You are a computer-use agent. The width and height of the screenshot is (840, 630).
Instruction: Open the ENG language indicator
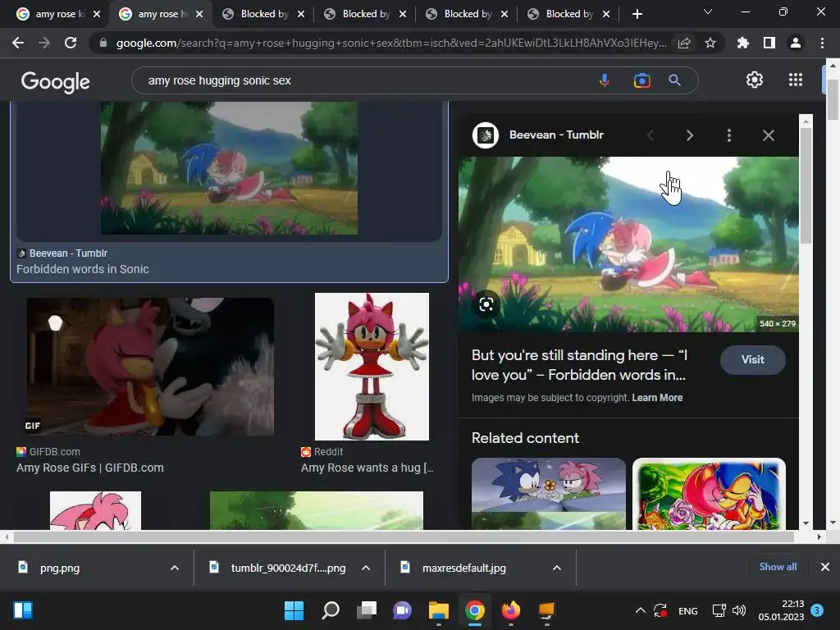[x=688, y=610]
